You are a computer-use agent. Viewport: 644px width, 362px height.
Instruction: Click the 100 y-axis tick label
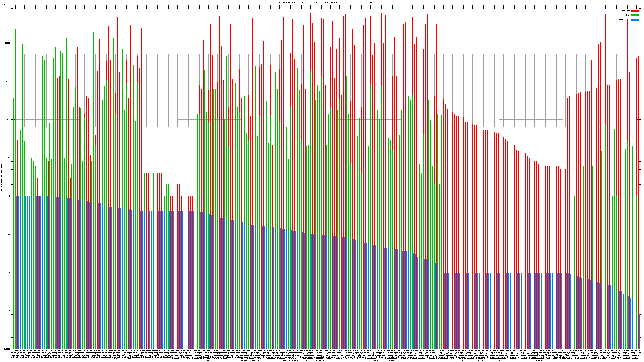tap(9, 120)
